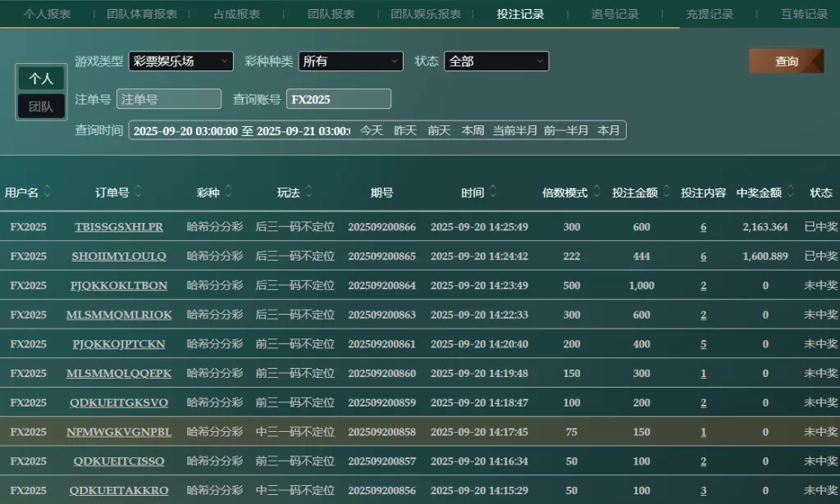
Task: Sort by 用户名 column sort icon
Action: [x=48, y=192]
